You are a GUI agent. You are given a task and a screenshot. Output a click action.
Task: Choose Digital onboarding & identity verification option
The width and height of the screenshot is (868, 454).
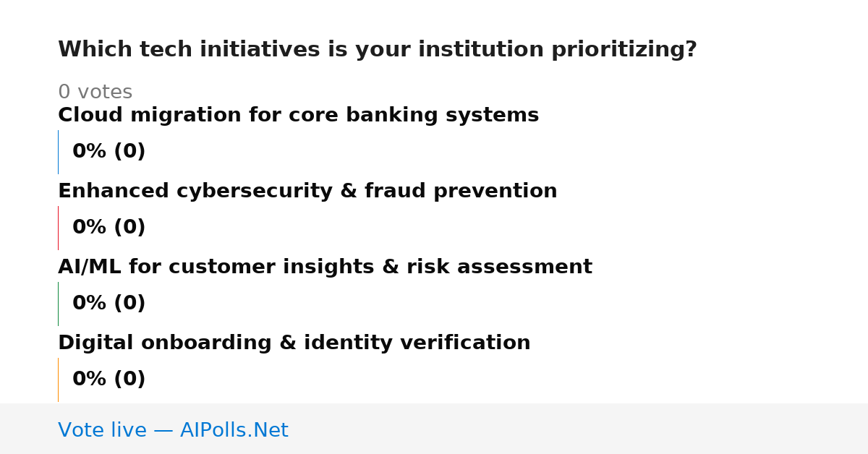(x=294, y=343)
